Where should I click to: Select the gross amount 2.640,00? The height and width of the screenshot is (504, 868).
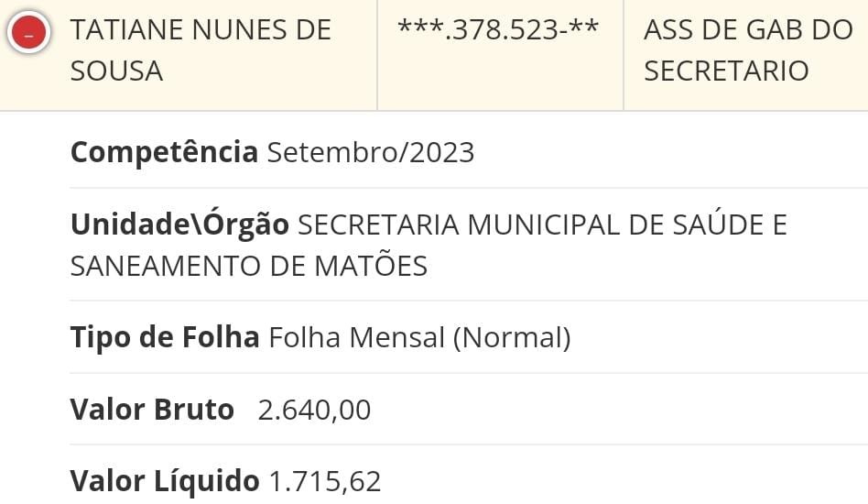point(314,411)
